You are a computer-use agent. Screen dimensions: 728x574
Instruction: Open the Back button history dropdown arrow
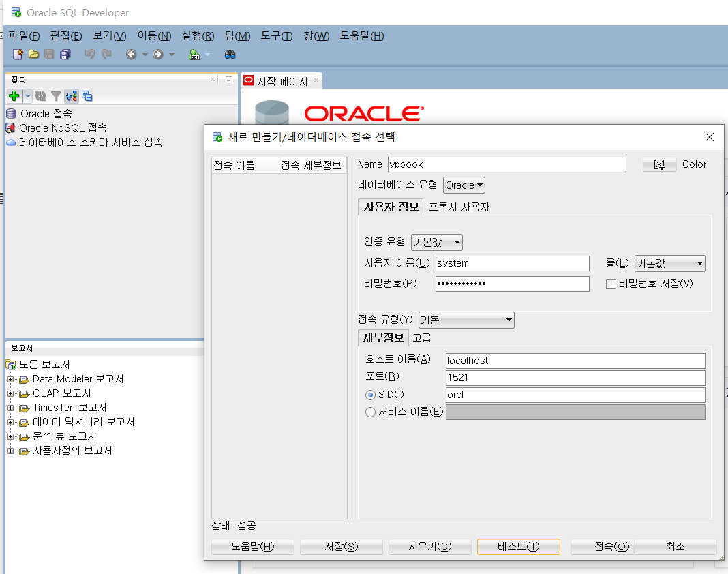145,55
